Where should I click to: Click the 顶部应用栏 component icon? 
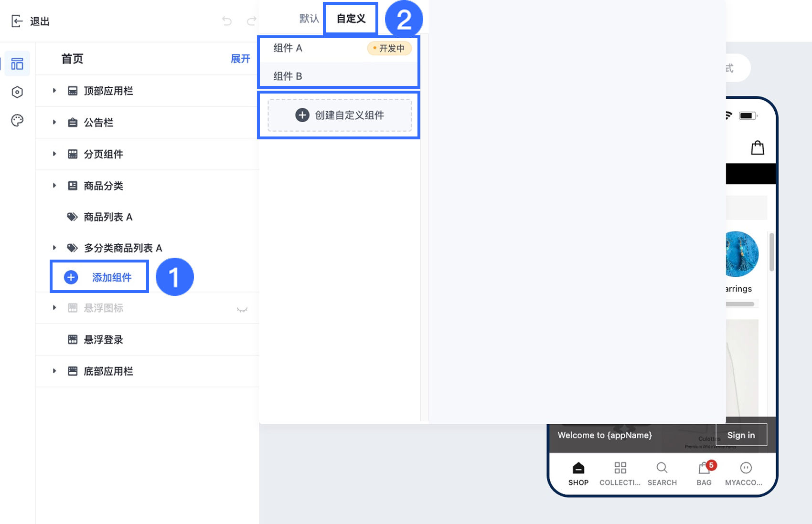coord(73,91)
